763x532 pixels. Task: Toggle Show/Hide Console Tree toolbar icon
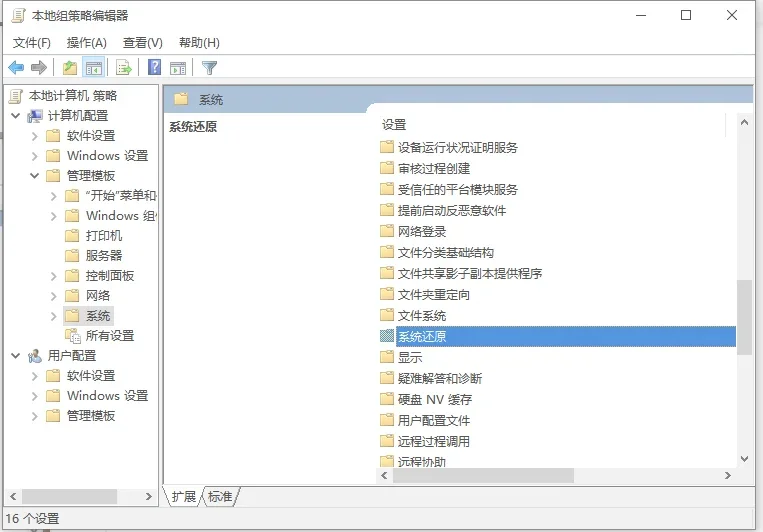[x=93, y=68]
